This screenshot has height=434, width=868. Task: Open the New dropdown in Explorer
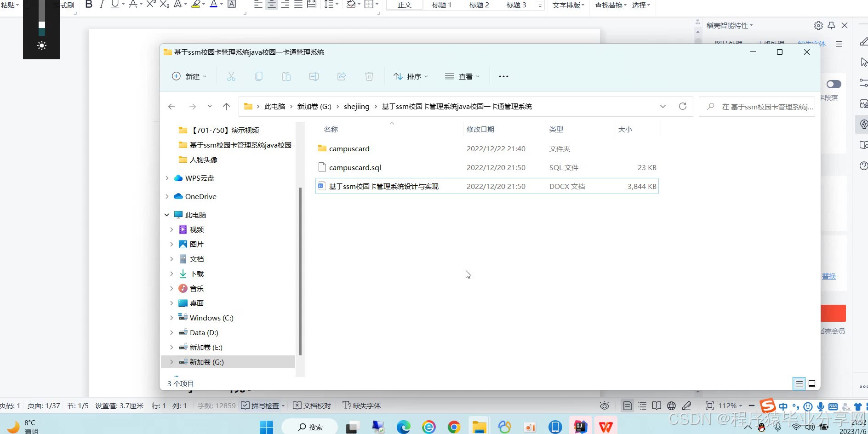tap(189, 76)
